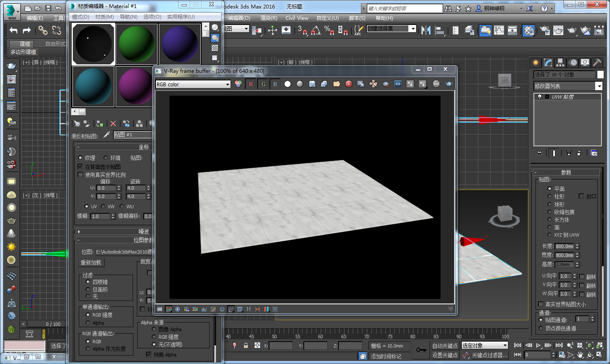Click the Delete material X icon

point(113,124)
